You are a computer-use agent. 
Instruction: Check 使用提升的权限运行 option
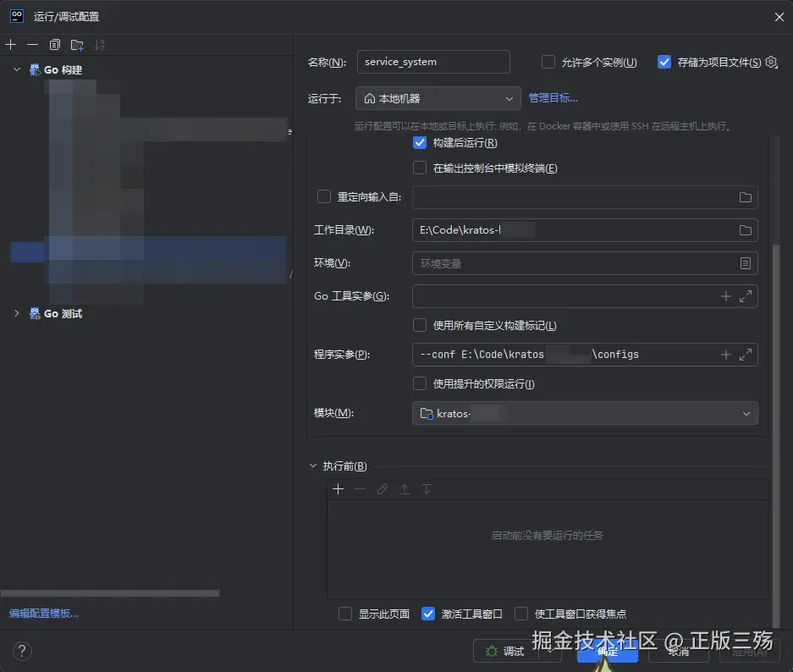click(x=420, y=383)
